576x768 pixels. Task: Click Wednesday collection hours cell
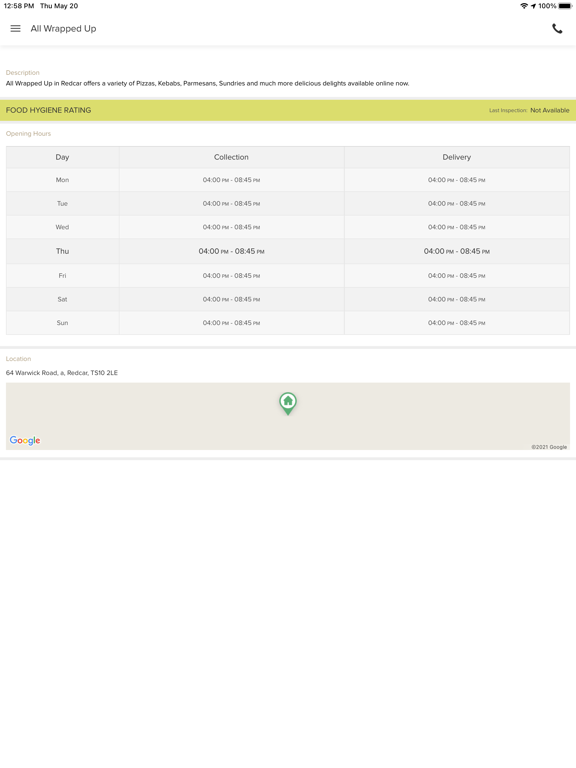tap(231, 227)
